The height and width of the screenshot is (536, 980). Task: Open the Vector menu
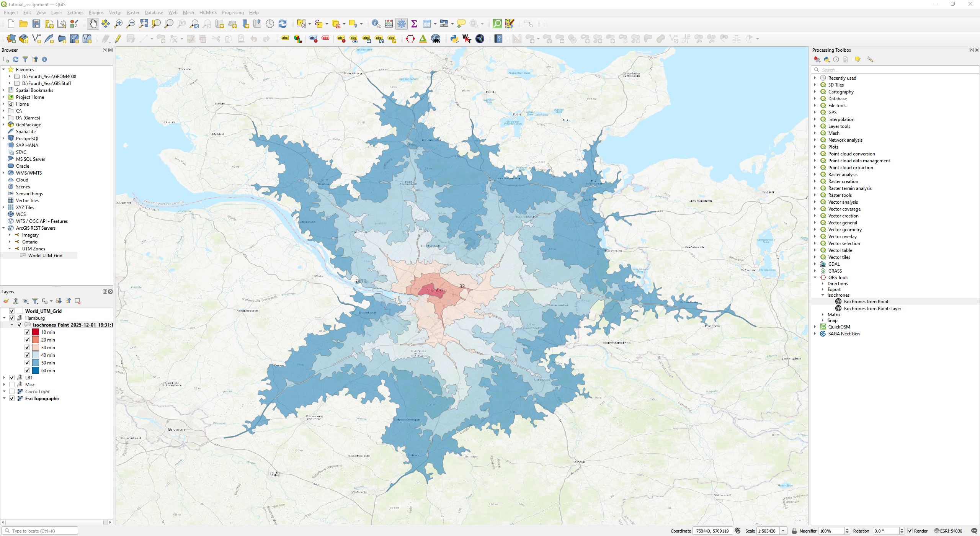[115, 13]
